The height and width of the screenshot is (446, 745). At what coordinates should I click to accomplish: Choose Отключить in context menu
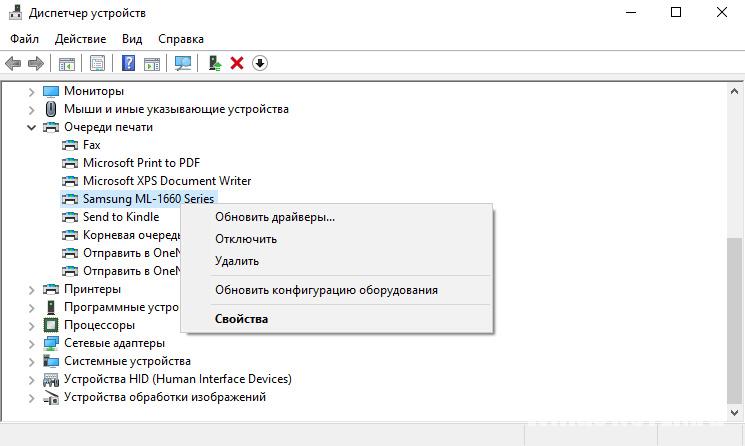coord(337,239)
